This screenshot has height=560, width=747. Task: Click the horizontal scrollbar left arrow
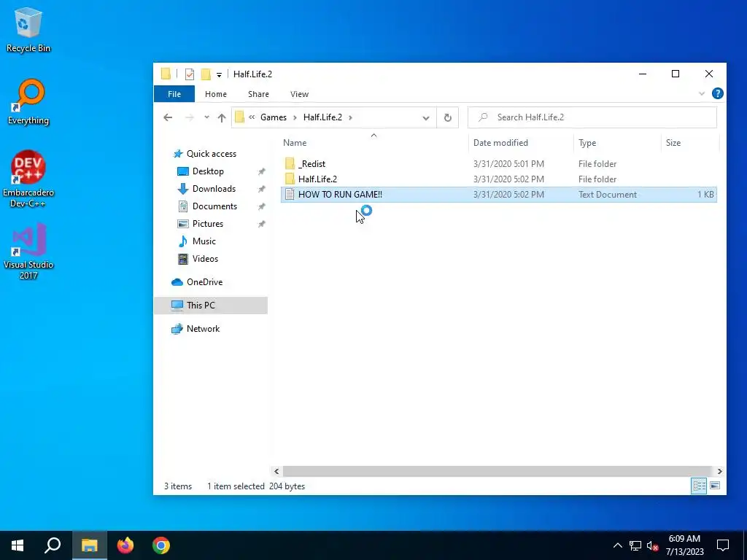(276, 472)
